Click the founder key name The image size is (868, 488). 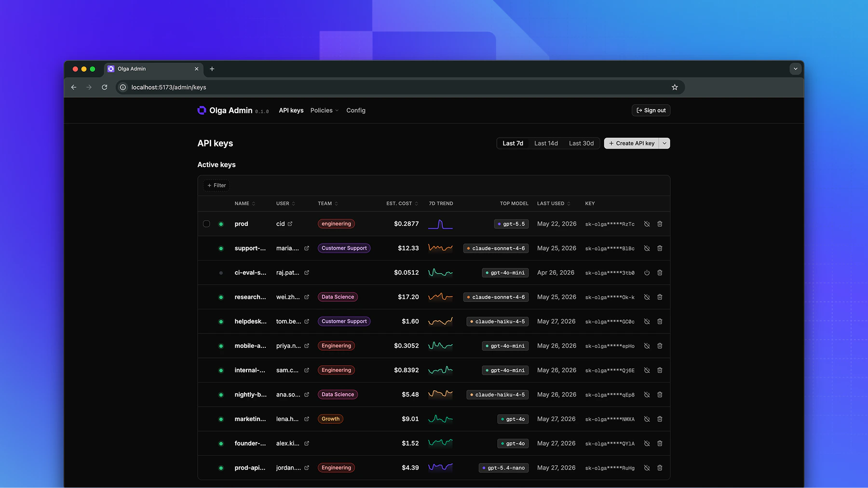250,443
